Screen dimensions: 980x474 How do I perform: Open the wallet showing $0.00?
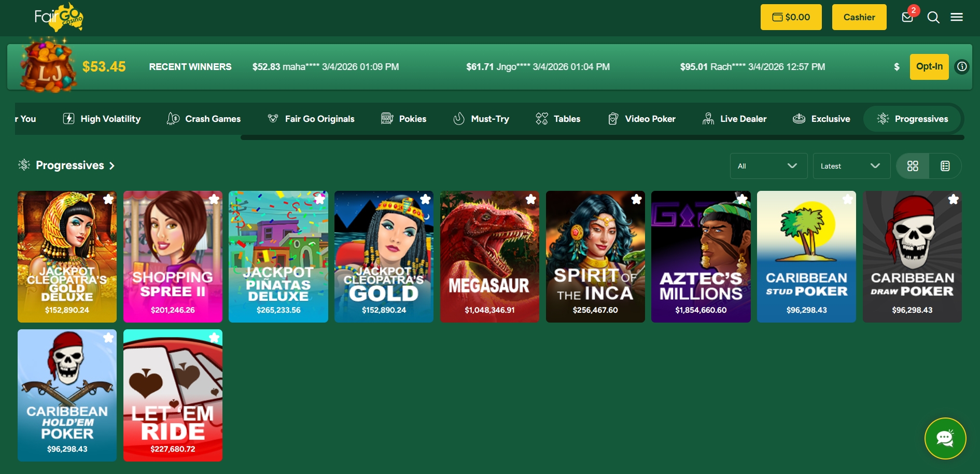point(791,17)
